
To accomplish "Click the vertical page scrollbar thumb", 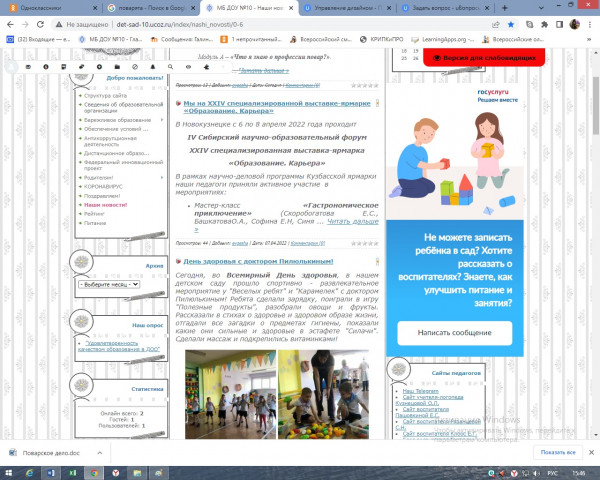I will (596, 105).
